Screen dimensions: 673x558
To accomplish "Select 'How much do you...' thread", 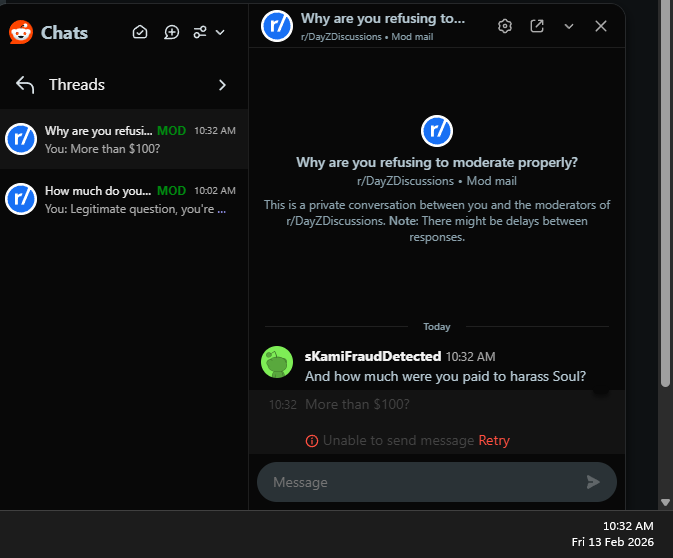I will [124, 199].
